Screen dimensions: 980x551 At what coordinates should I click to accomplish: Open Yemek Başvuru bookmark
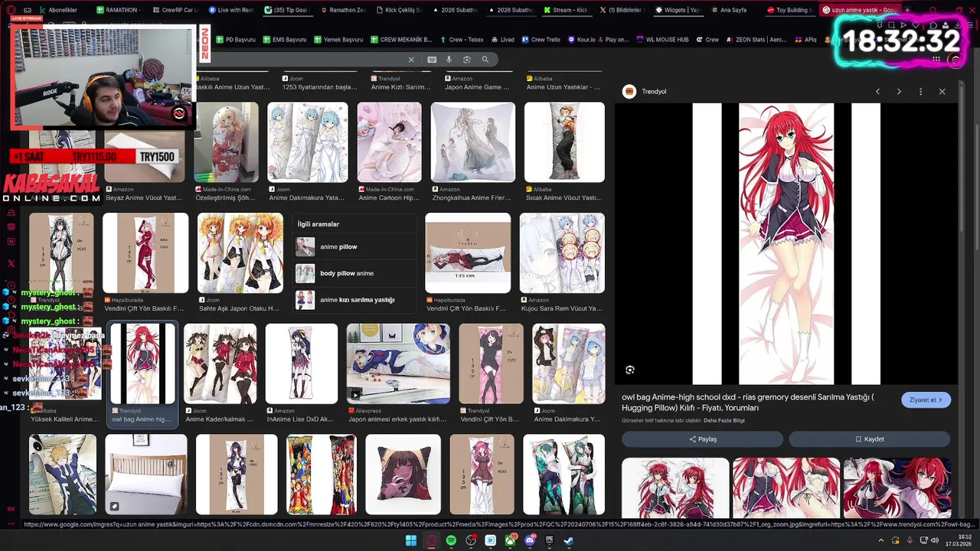point(338,39)
